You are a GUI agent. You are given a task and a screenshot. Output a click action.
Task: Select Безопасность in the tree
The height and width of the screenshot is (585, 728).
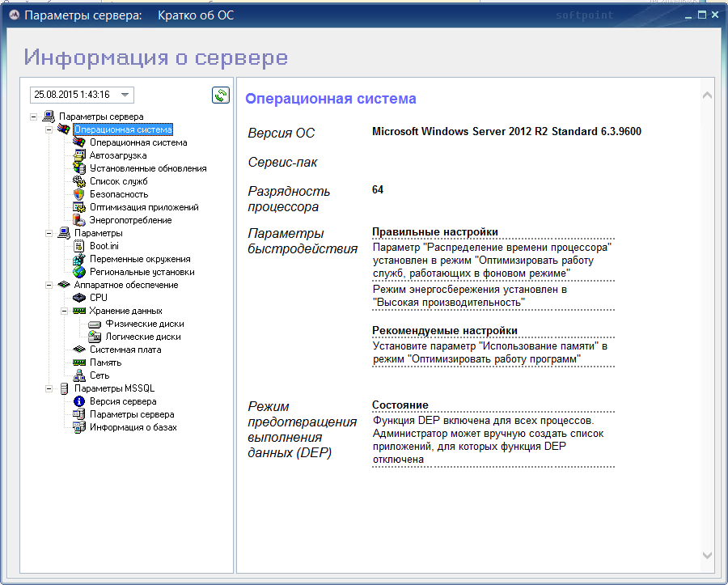pos(119,194)
